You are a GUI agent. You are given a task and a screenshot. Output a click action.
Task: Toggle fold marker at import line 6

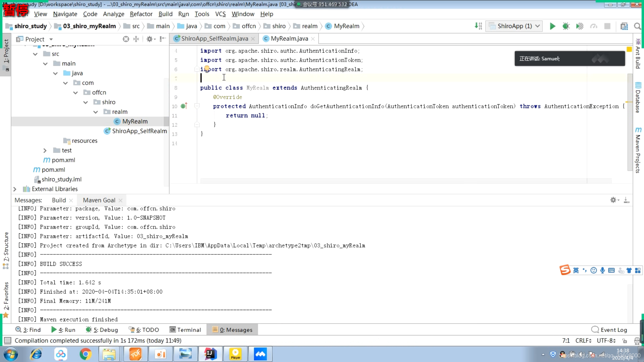(x=197, y=69)
